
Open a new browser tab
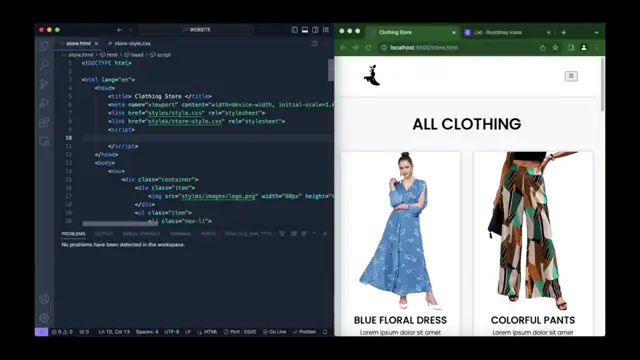click(x=564, y=32)
